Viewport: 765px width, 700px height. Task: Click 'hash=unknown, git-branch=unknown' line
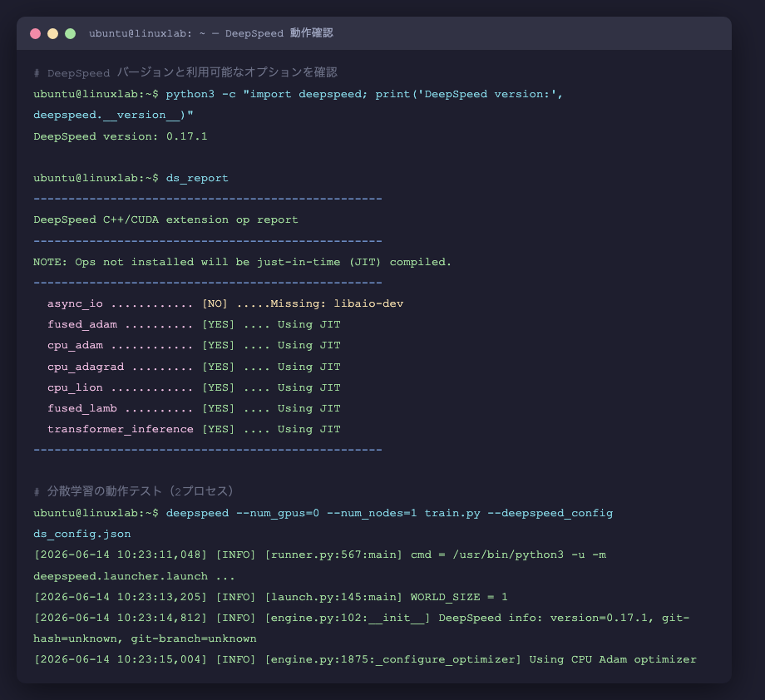(x=145, y=639)
